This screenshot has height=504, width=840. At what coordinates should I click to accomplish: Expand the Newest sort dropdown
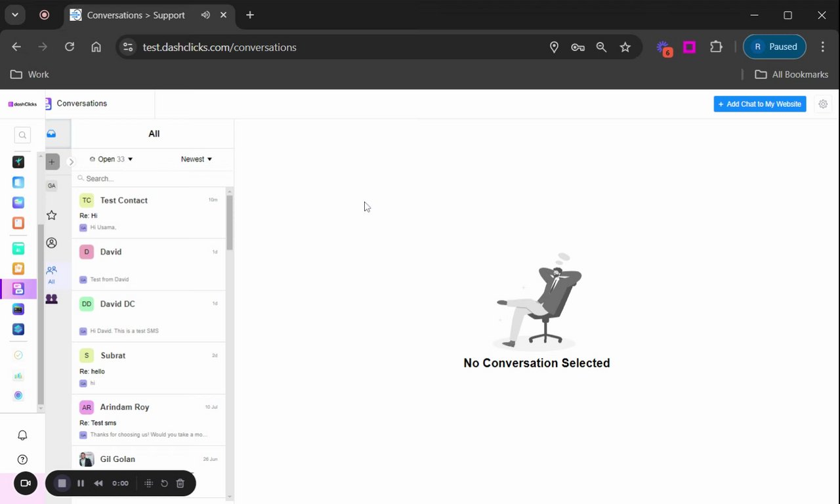point(196,159)
